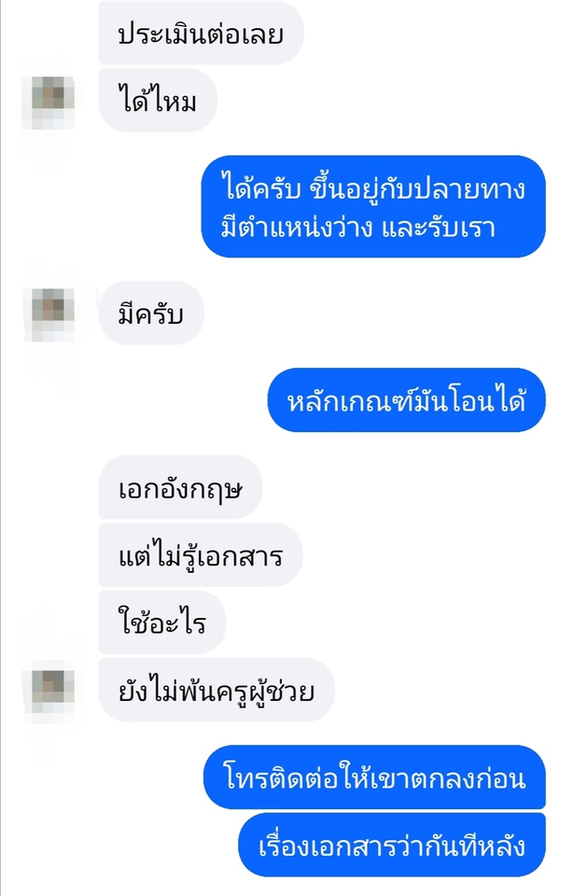Select the แต่ไม่รู้เอกสาร message bubble
588x896 pixels.
(200, 554)
